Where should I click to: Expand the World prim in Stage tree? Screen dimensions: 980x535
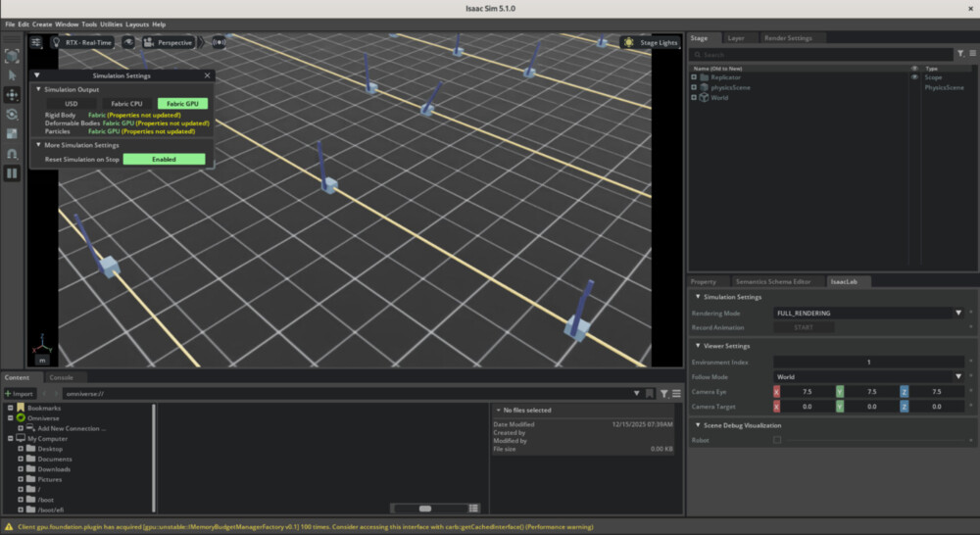694,98
